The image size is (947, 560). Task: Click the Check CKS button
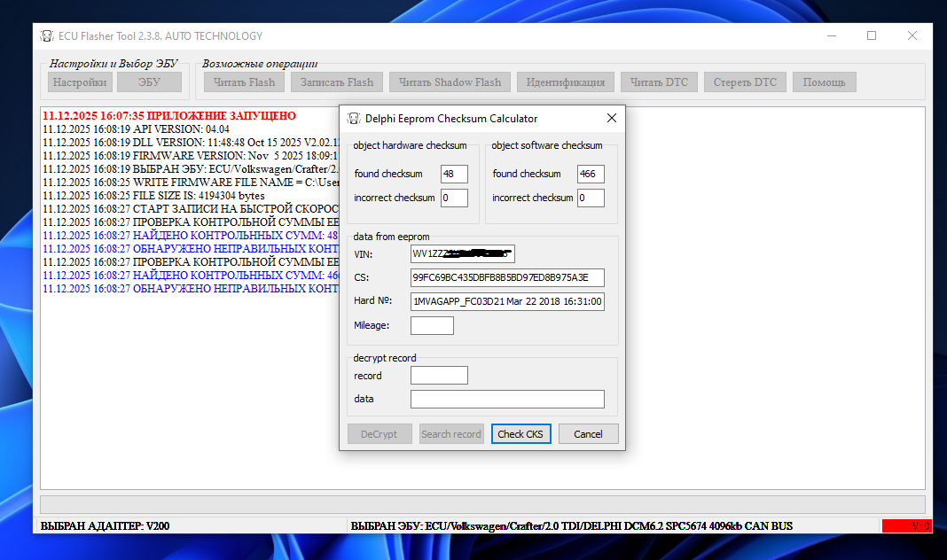click(x=520, y=434)
